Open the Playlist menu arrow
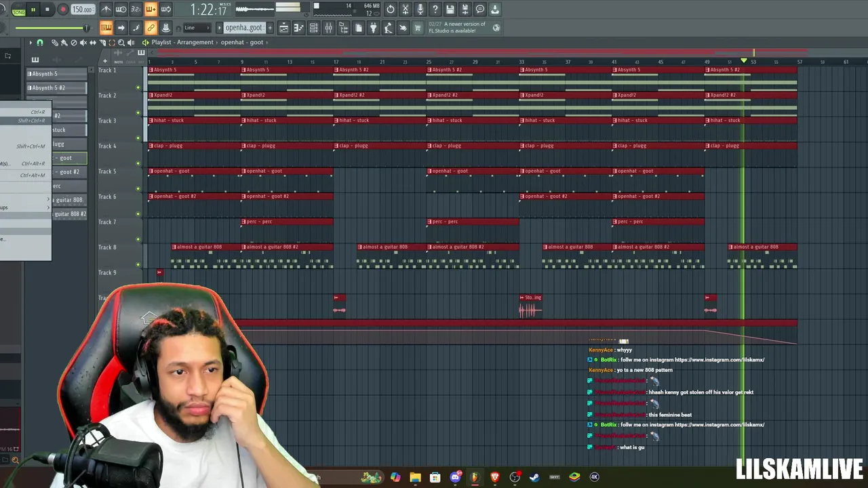868x488 pixels. click(x=30, y=43)
